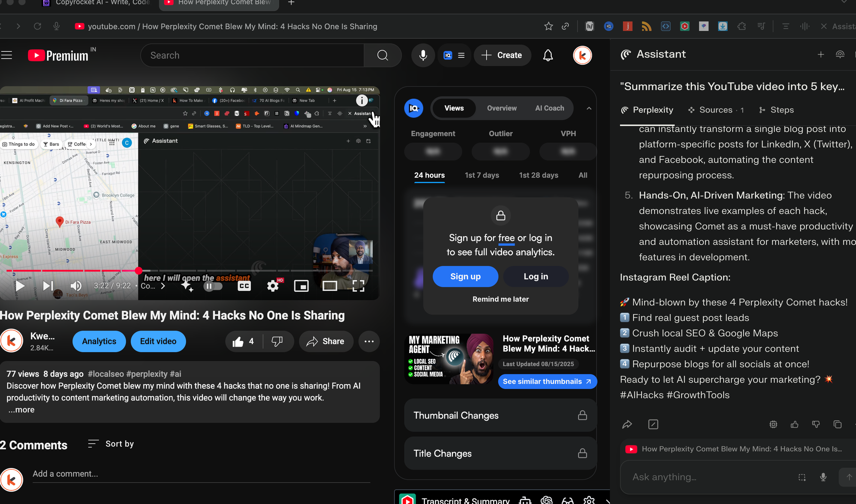Image resolution: width=856 pixels, height=504 pixels.
Task: Click the Share icon below Instagram caption
Action: tap(627, 424)
